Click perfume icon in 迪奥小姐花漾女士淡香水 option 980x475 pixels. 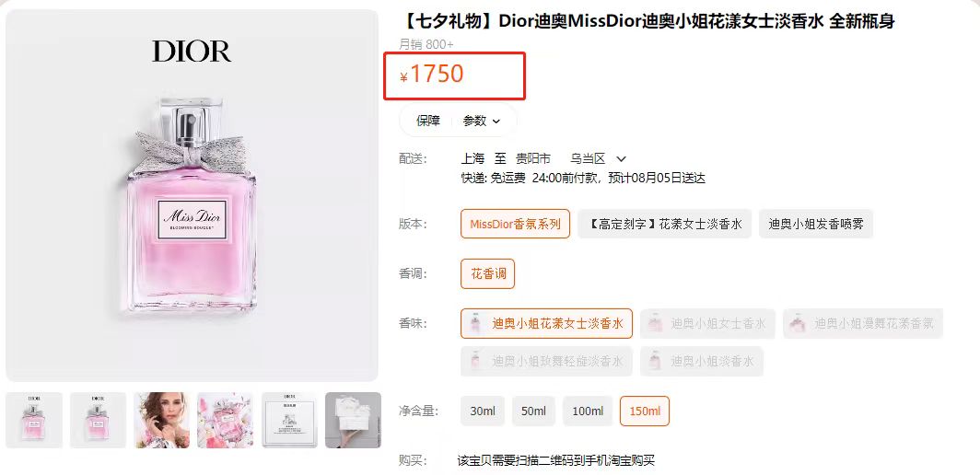coord(476,324)
